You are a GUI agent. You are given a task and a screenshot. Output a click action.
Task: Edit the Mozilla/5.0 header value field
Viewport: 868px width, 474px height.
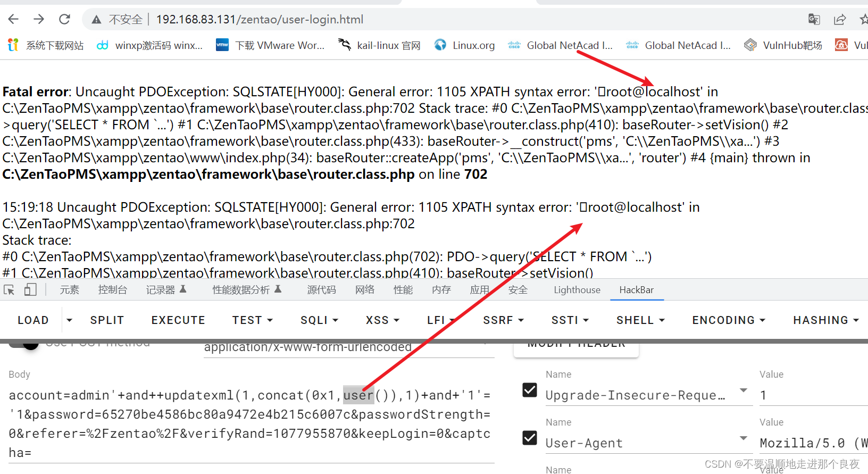point(814,443)
